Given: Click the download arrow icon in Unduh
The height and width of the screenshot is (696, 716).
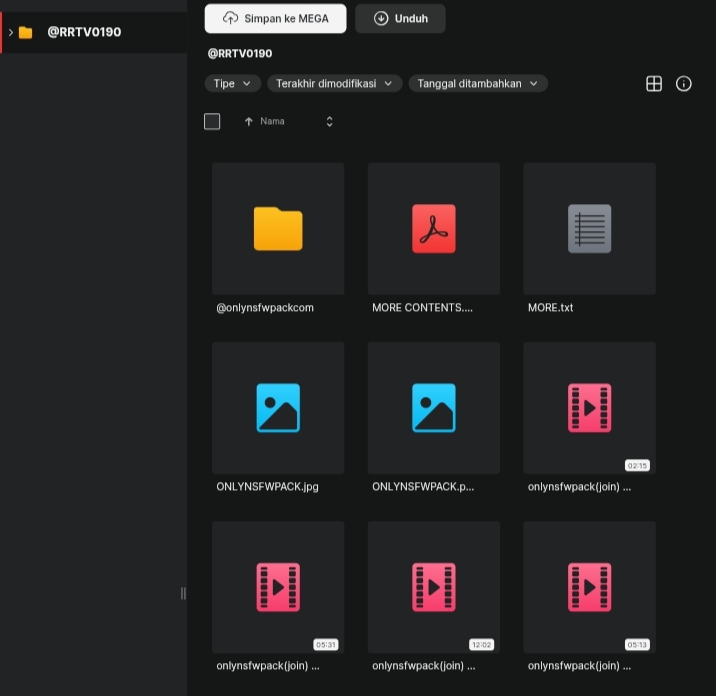Looking at the screenshot, I should pyautogui.click(x=381, y=19).
